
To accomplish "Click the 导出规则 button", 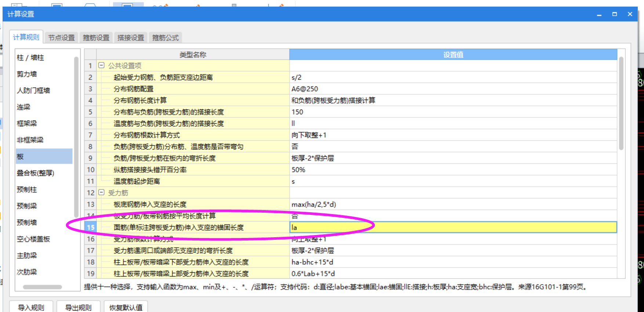I will (x=79, y=307).
